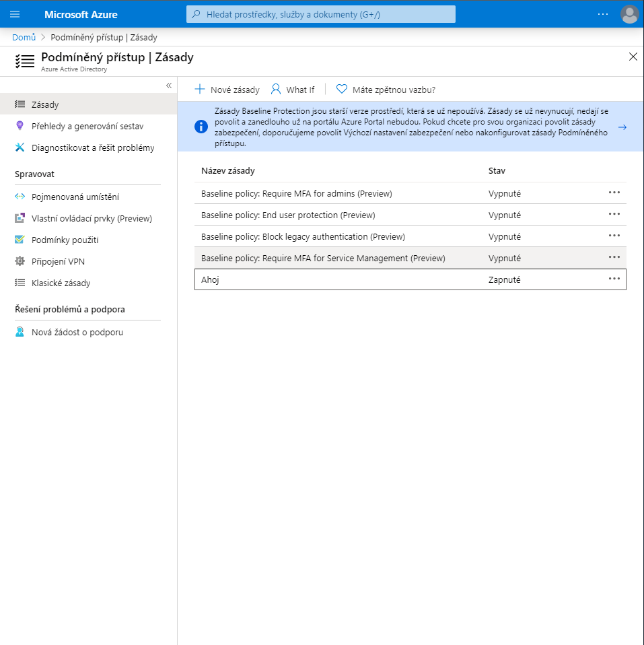Viewport: 644px width, 645px height.
Task: Click the What If button
Action: 293,90
